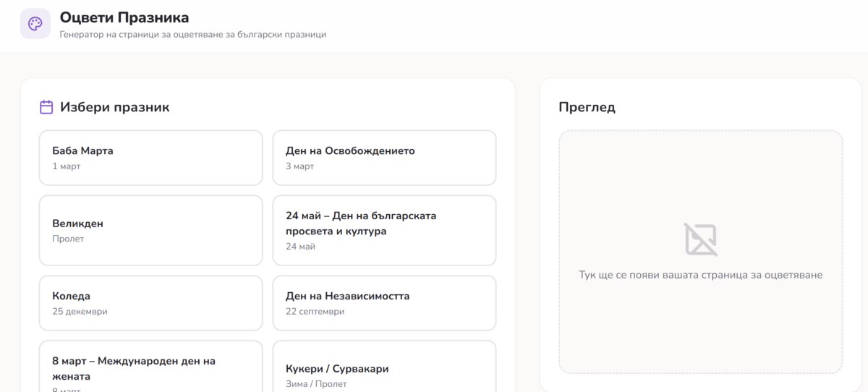
Task: Click the calendar icon beside Избери празник
Action: pyautogui.click(x=46, y=107)
